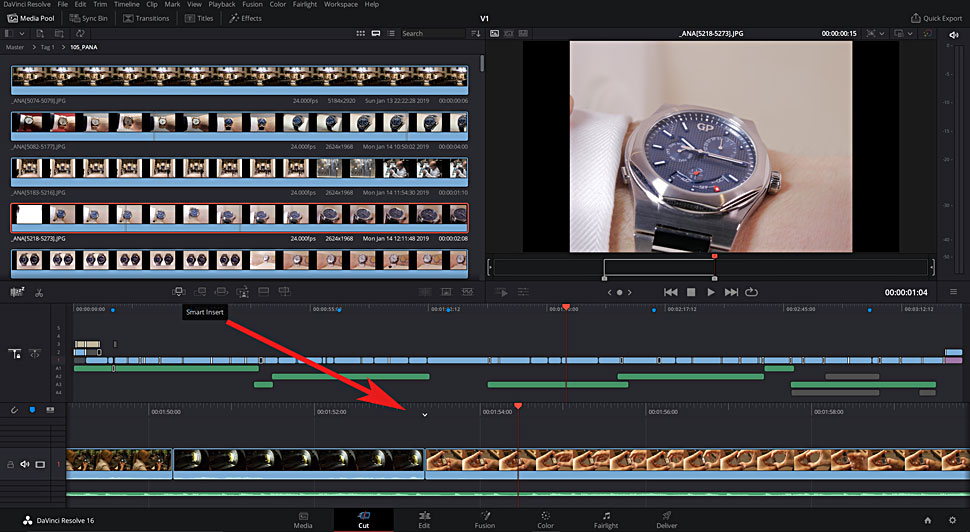Screen dimensions: 970x532
Task: Click the blue marker flag icon
Action: tap(32, 410)
